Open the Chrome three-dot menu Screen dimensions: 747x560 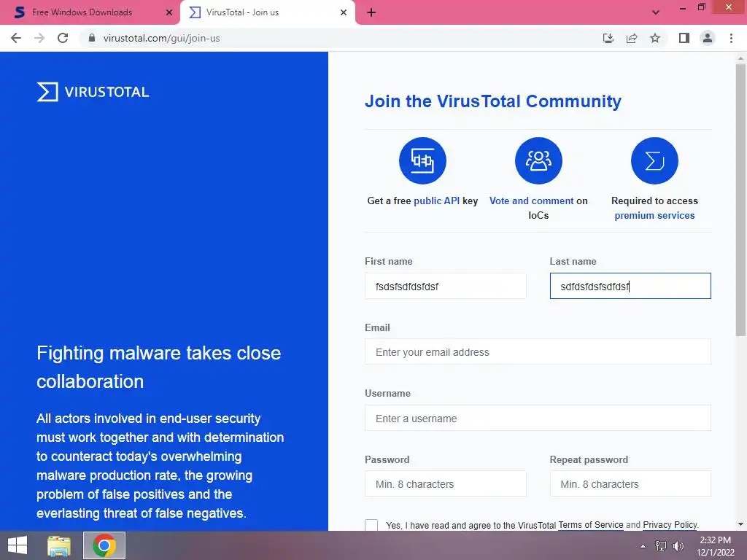point(731,38)
